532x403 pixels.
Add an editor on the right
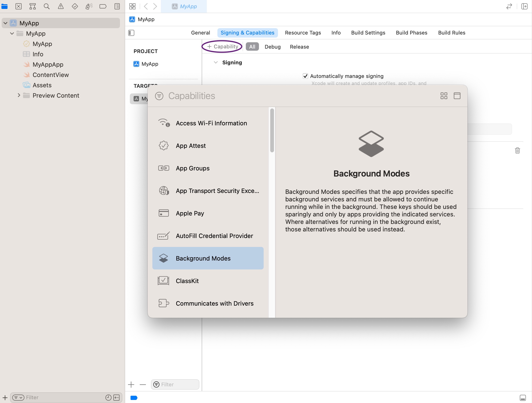click(x=524, y=6)
